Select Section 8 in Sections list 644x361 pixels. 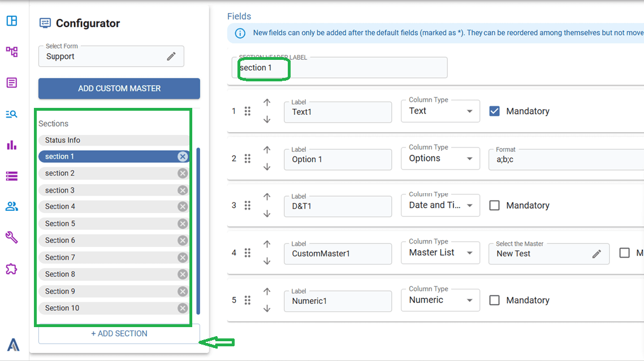(114, 274)
